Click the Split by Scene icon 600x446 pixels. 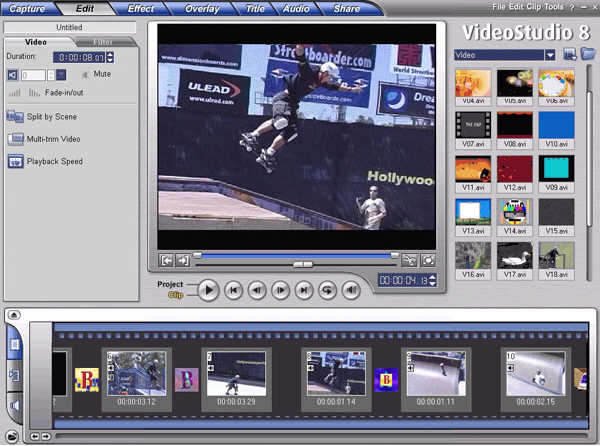point(15,116)
